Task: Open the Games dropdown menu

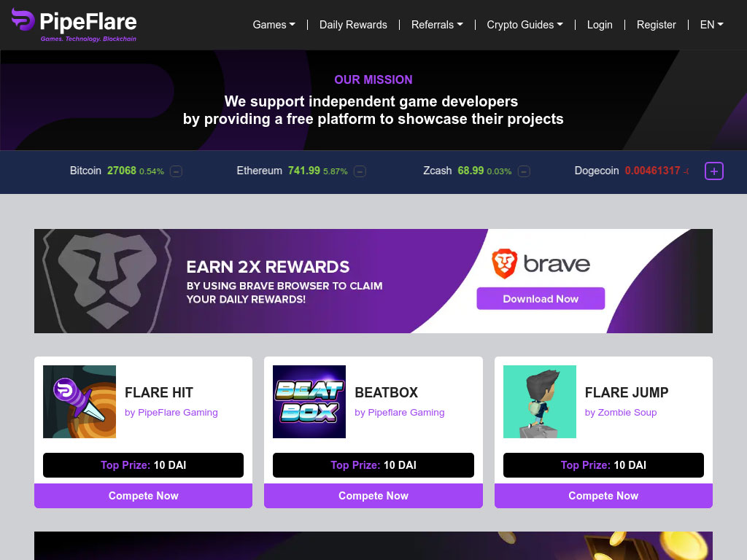Action: [x=274, y=25]
